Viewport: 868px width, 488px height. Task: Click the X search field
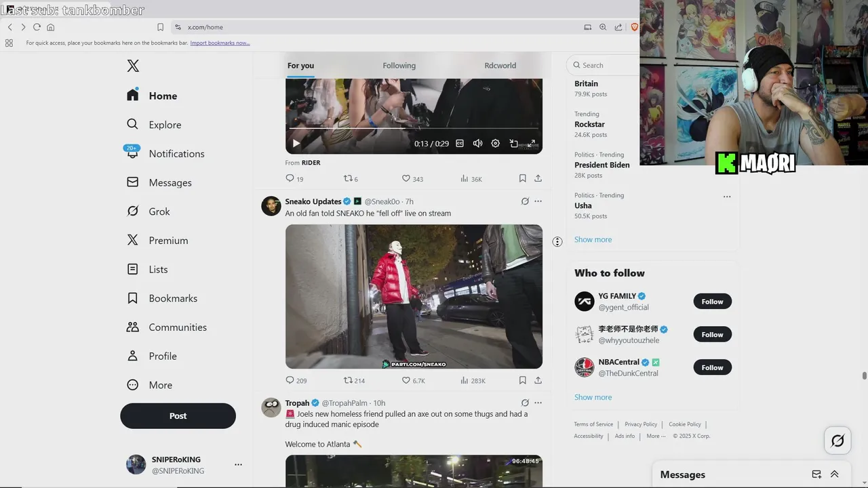604,65
